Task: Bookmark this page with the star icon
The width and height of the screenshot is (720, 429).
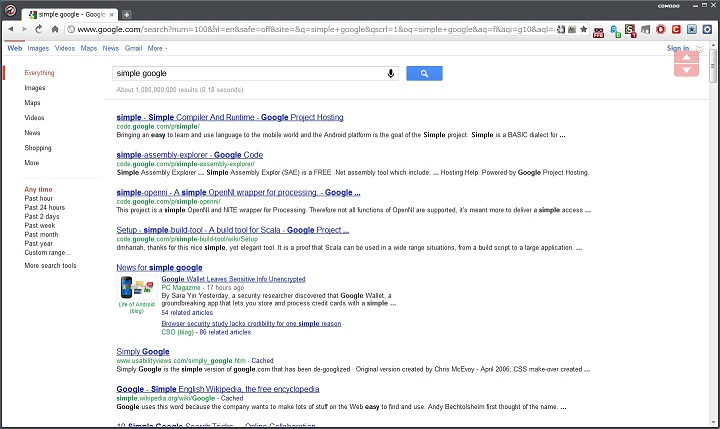Action: coord(583,29)
